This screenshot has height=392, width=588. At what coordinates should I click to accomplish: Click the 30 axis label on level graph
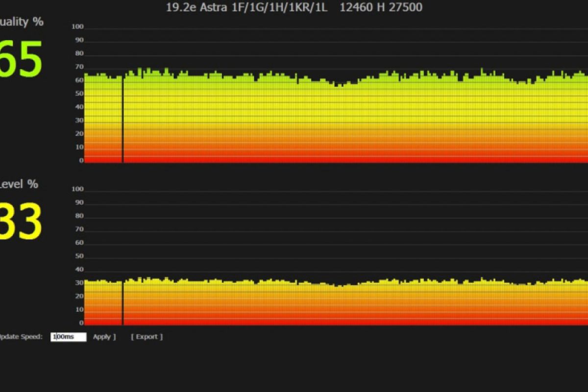click(79, 283)
